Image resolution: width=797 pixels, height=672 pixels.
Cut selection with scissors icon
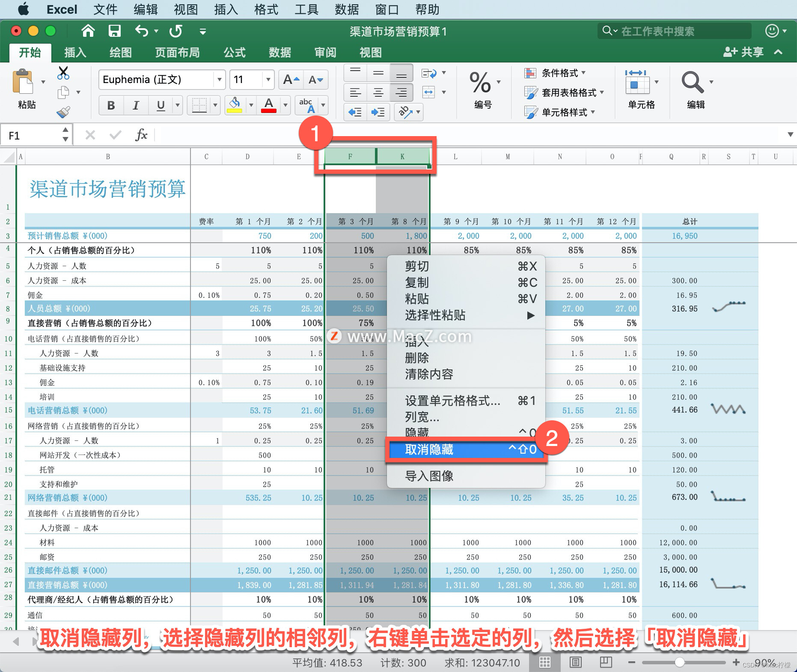(63, 73)
